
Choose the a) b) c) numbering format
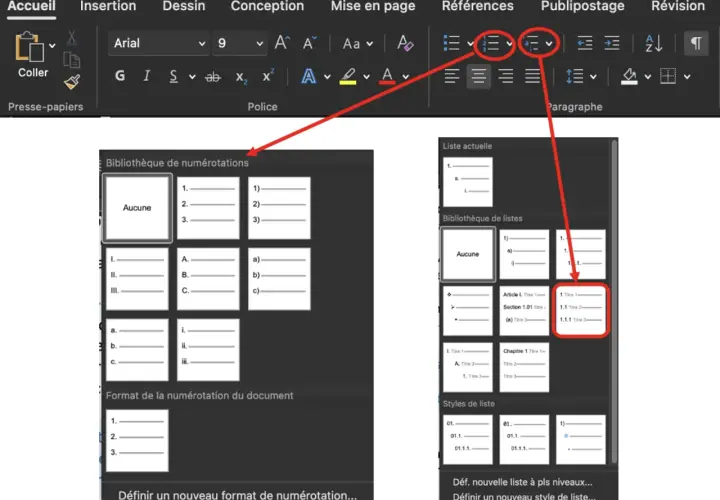279,279
